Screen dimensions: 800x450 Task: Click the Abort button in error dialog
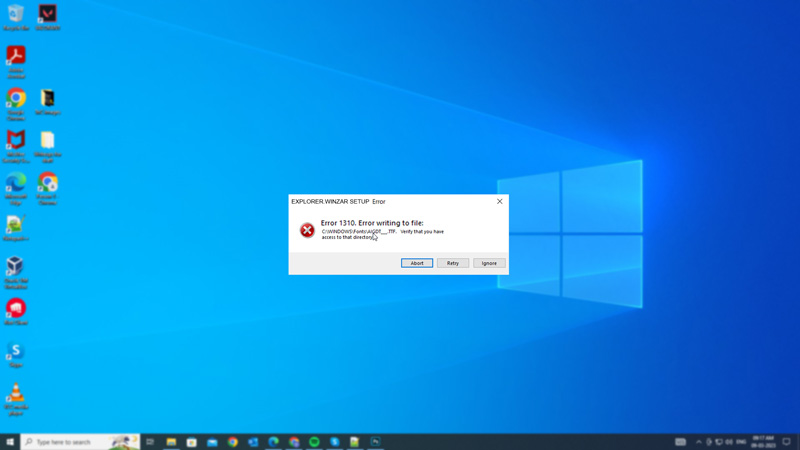click(x=417, y=263)
